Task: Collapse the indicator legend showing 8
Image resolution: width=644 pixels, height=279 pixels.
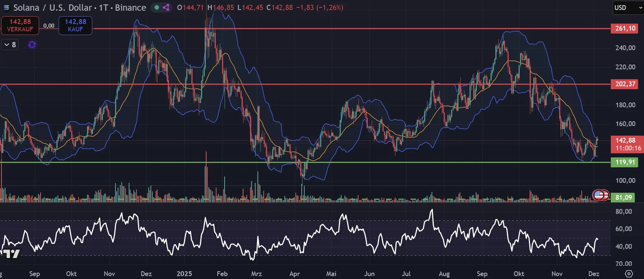Action: (x=10, y=45)
